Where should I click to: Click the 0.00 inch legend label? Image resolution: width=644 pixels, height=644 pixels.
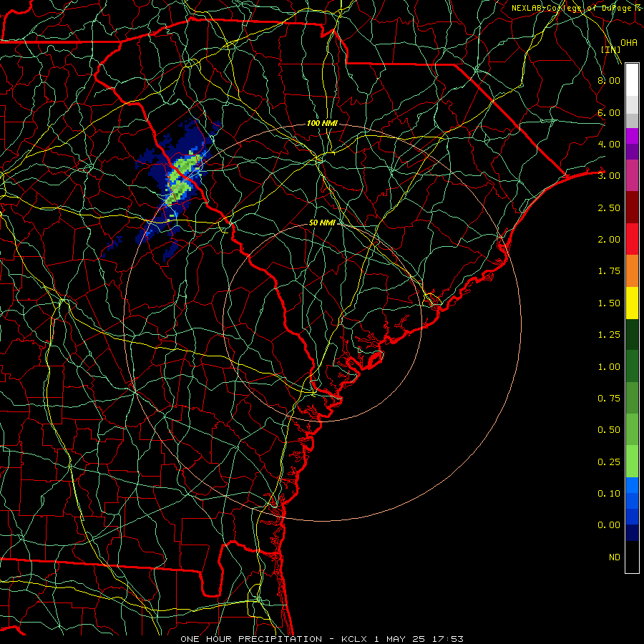(609, 525)
